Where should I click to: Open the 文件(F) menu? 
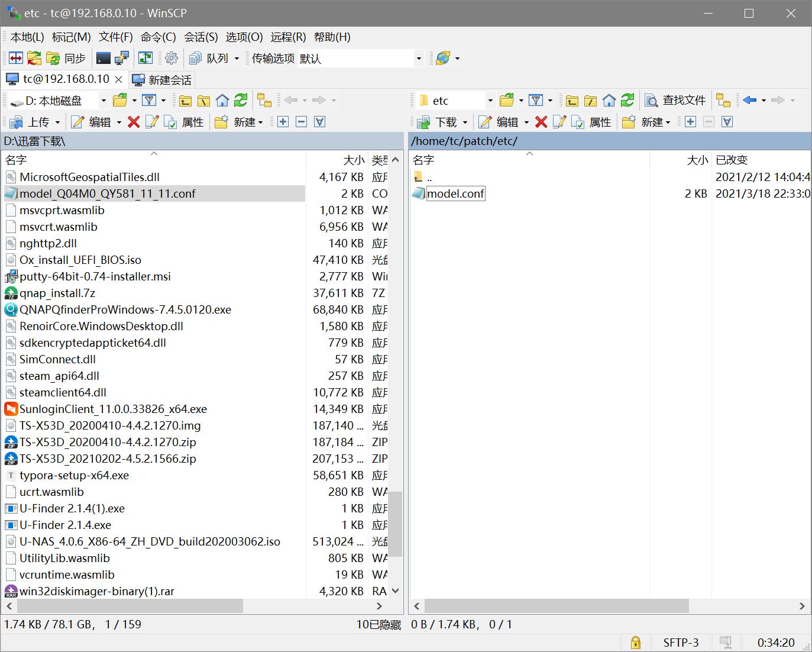[116, 37]
